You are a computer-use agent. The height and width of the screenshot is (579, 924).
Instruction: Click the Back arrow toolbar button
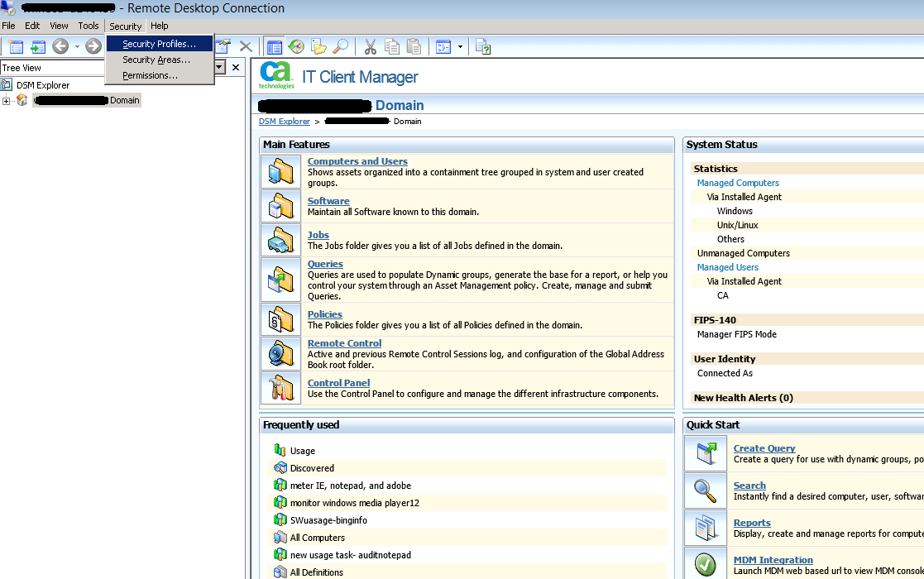(60, 47)
